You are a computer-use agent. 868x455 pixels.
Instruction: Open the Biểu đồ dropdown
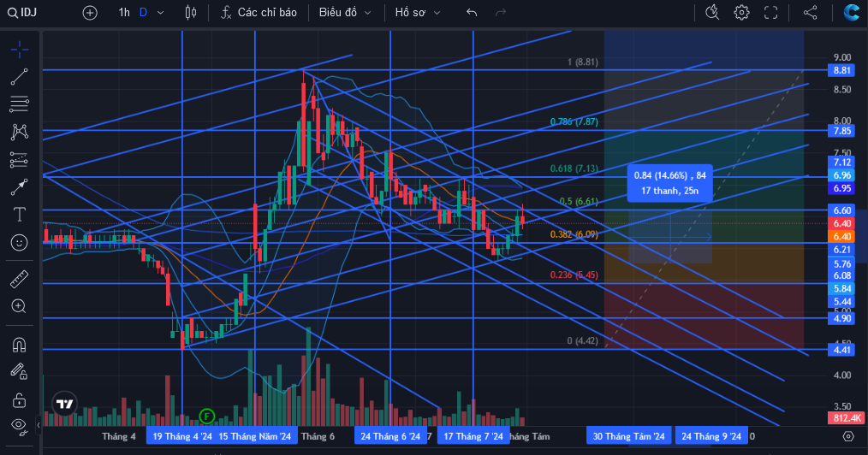(x=345, y=12)
